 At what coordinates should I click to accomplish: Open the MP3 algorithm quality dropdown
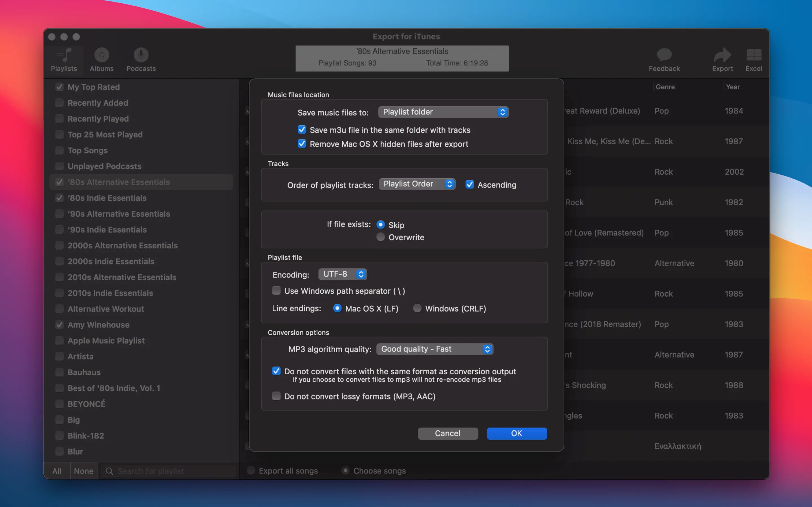[434, 349]
